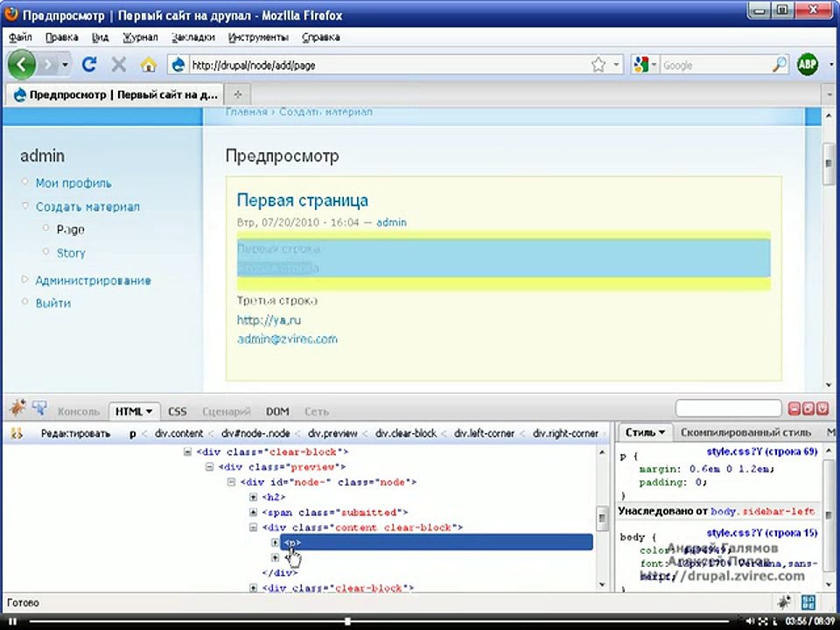
Task: Click the Главная breadcrumb link
Action: (246, 111)
